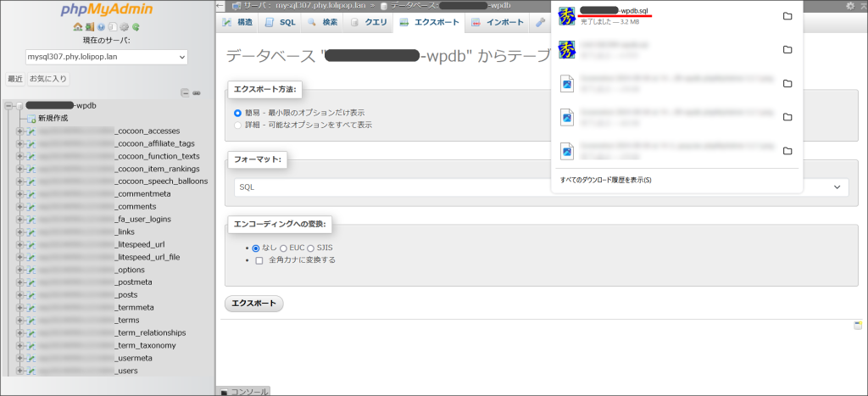Image resolution: width=868 pixels, height=396 pixels.
Task: Reload the navigation panel with the green icon
Action: pyautogui.click(x=136, y=26)
